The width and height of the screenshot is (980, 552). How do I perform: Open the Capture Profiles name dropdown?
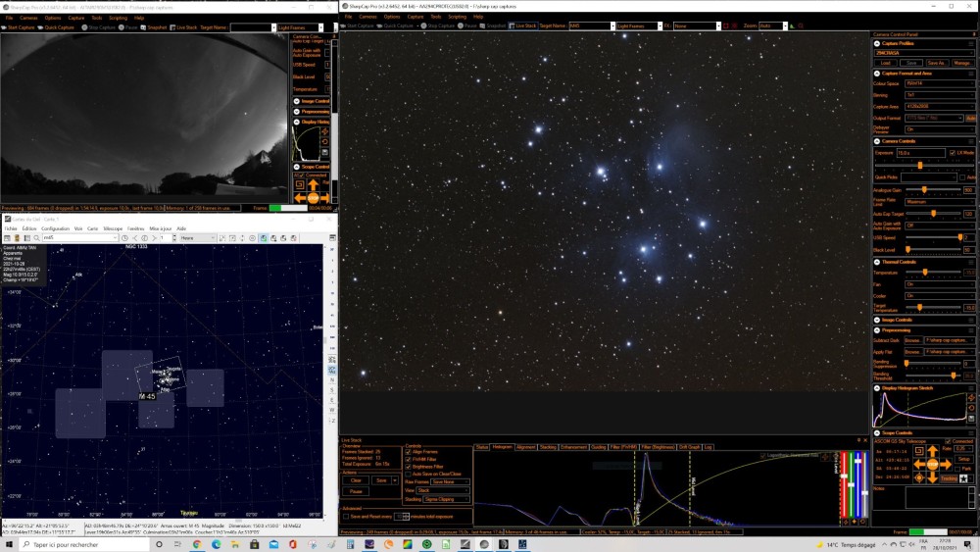point(924,53)
